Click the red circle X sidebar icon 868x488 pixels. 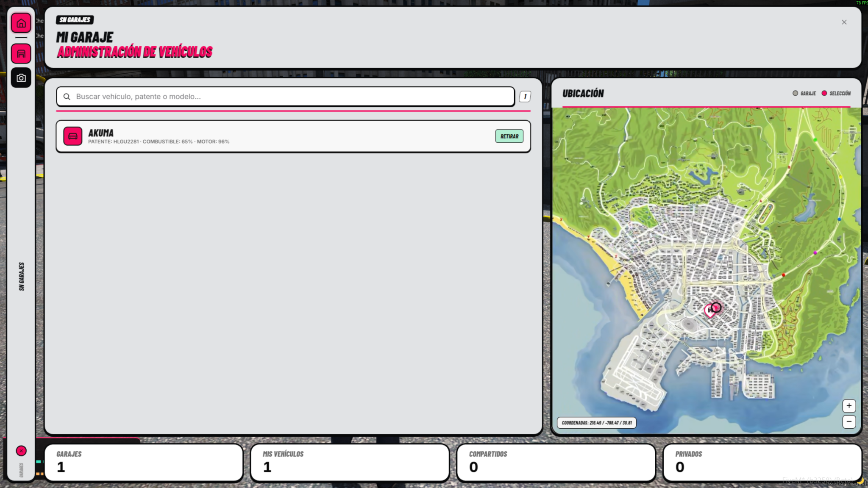coord(21,451)
